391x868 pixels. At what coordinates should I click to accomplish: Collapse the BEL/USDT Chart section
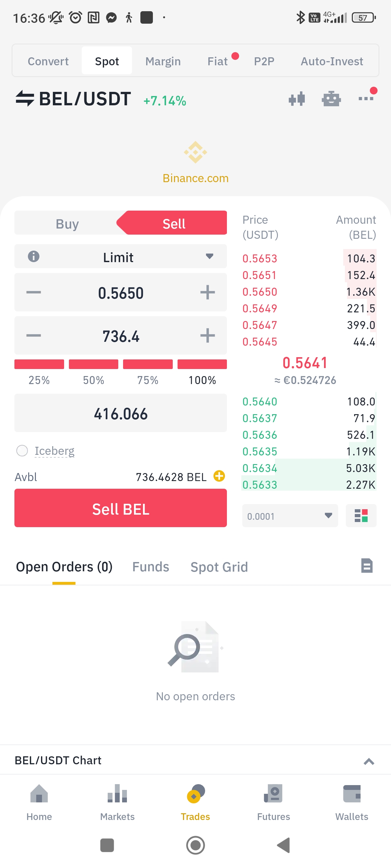[368, 761]
